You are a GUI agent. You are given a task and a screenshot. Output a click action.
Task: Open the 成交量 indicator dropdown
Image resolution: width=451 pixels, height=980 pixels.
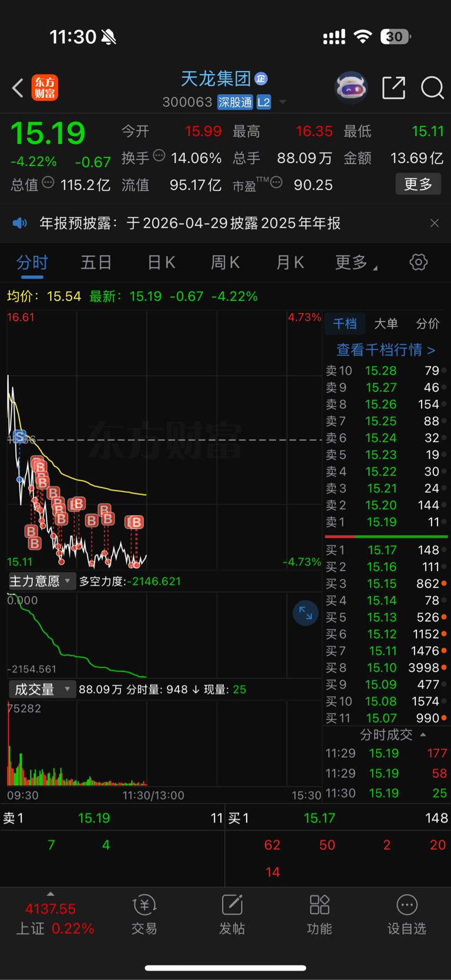[42, 689]
